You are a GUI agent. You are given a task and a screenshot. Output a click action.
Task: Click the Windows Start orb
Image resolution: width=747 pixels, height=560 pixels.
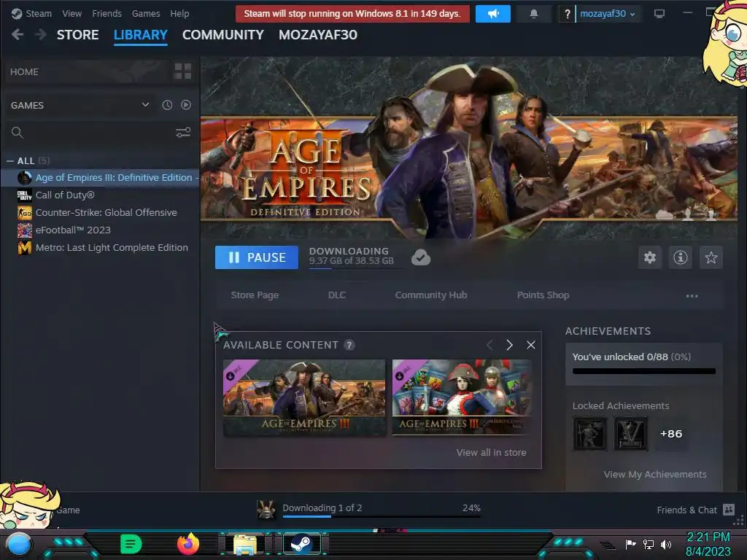(x=18, y=545)
